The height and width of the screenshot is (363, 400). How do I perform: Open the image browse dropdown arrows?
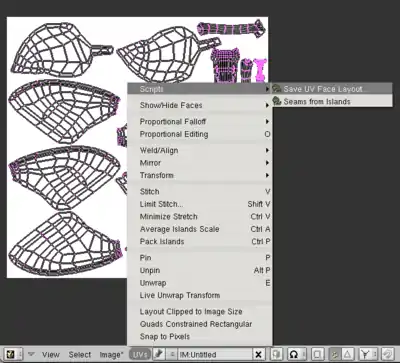tap(172, 354)
